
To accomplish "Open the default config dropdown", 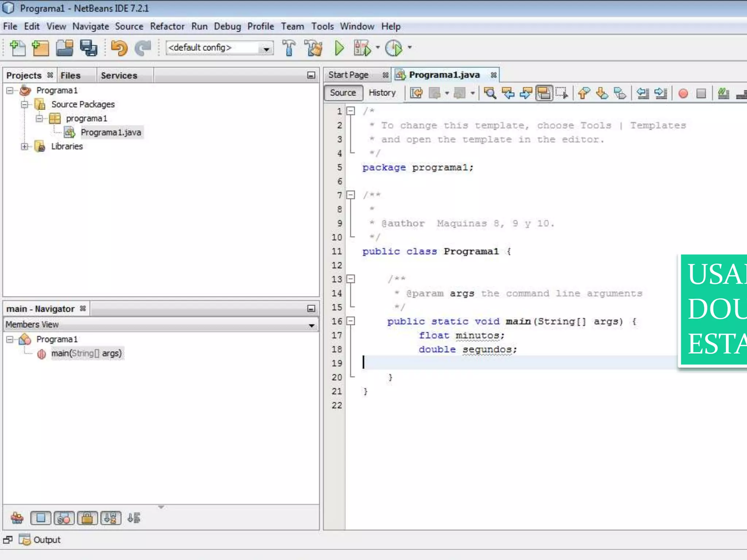I will tap(266, 48).
